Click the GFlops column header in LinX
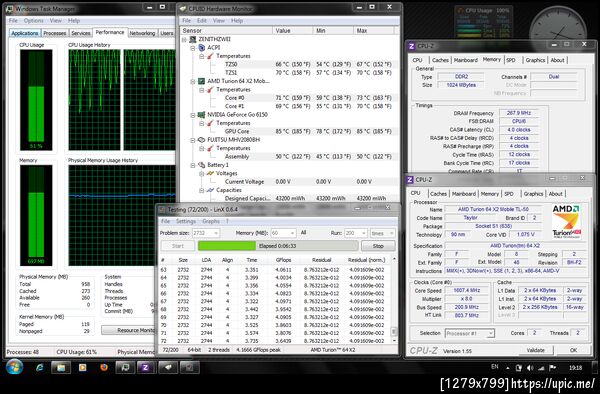The height and width of the screenshot is (394, 600). tap(283, 260)
